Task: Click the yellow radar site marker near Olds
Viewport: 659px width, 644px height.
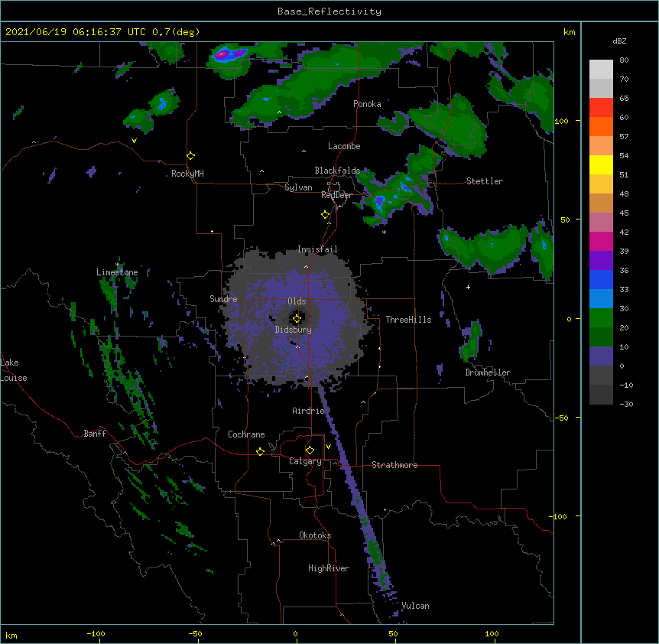Action: pos(297,319)
